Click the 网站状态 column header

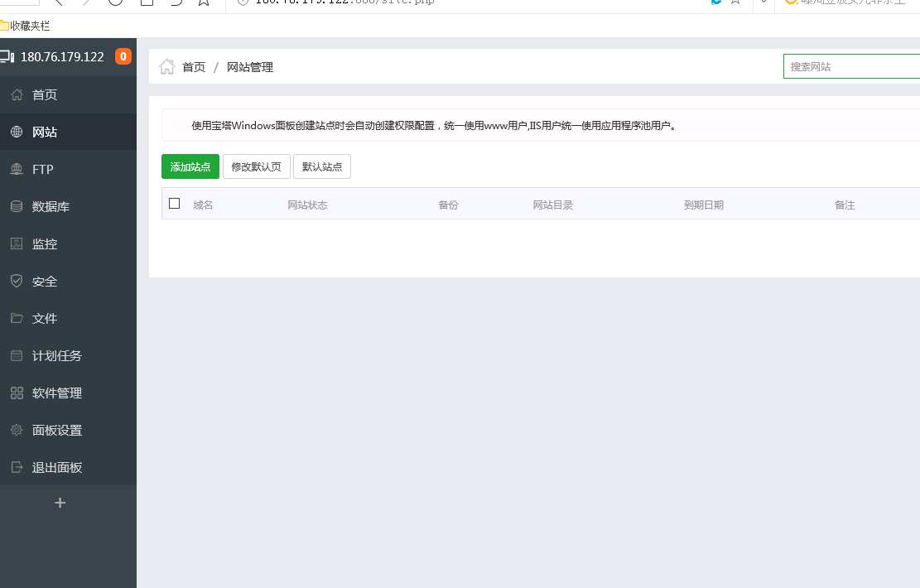(307, 205)
